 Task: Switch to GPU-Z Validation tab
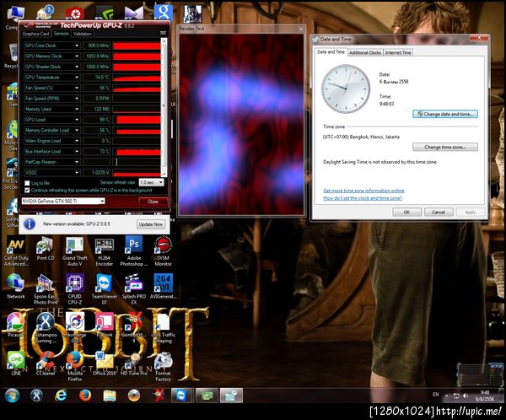click(82, 34)
